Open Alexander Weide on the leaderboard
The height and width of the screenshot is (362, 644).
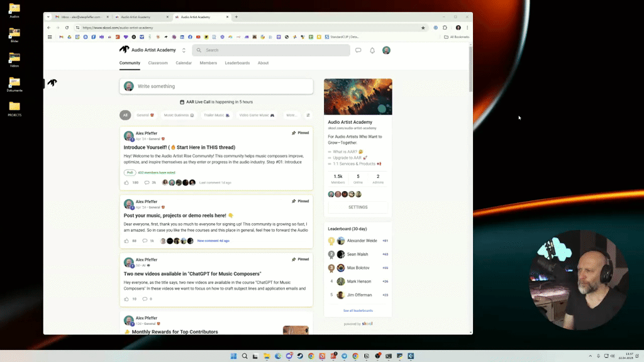(362, 241)
